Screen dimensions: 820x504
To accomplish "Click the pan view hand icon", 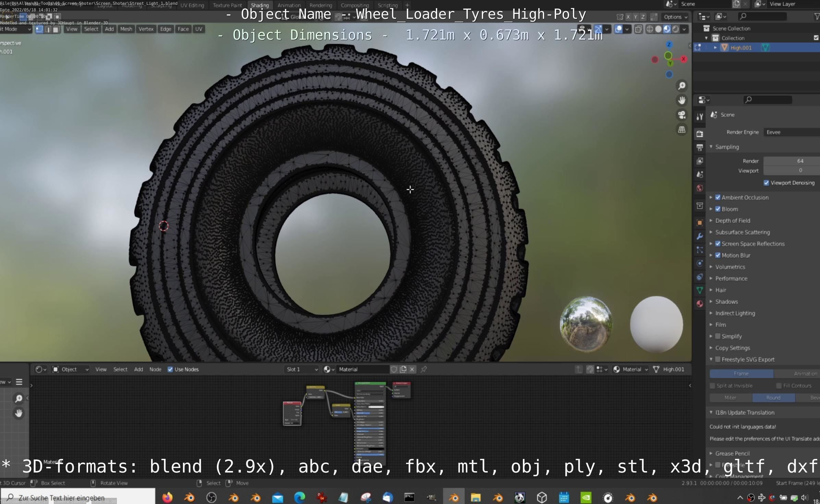I will point(682,100).
